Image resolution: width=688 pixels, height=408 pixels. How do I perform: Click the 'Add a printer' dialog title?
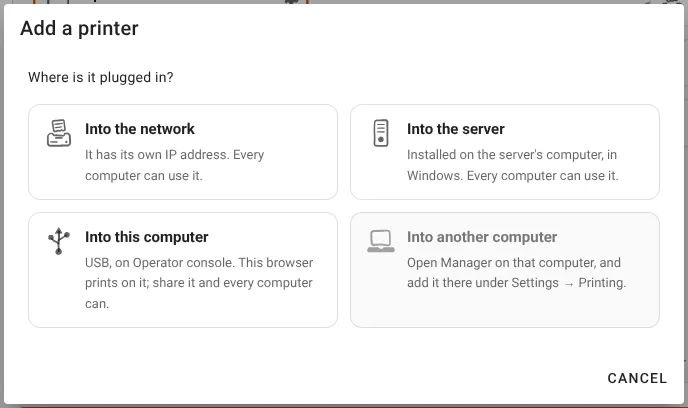79,29
